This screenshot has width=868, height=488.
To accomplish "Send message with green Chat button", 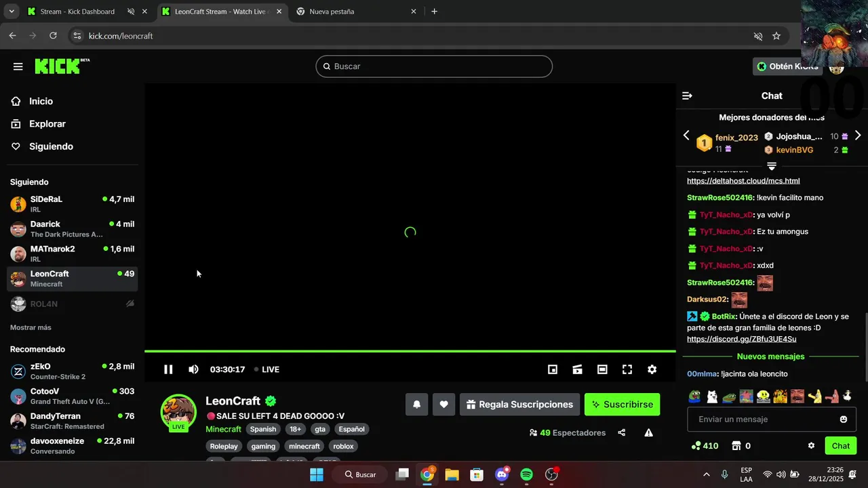I will coord(841,446).
